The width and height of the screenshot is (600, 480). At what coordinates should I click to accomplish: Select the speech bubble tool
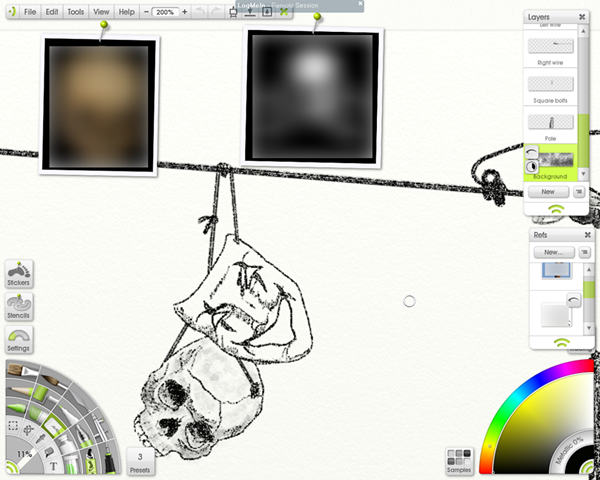coord(49,452)
